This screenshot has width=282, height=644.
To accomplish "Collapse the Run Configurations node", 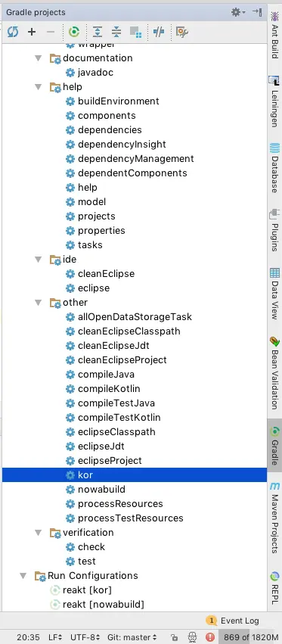I will (23, 575).
